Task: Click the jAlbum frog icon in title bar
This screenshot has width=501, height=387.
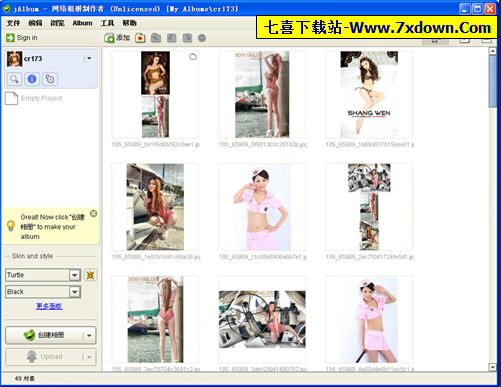Action: 6,8
